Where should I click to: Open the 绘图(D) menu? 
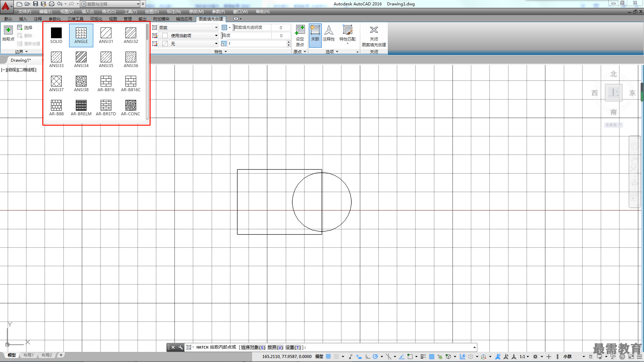[152, 11]
